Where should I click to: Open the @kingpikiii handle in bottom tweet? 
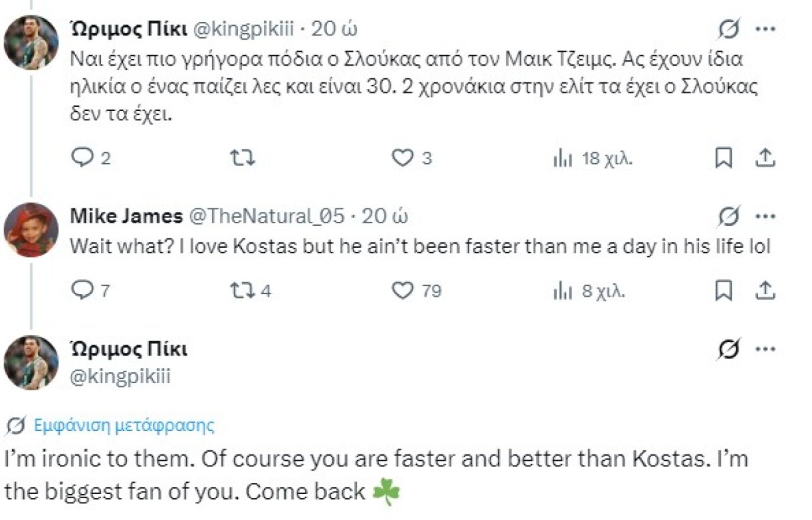[120, 377]
